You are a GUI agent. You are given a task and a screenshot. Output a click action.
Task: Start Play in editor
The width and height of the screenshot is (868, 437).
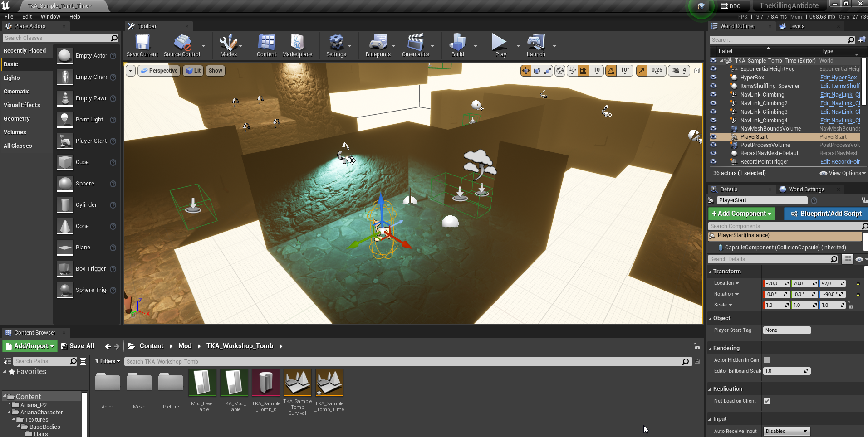(500, 45)
